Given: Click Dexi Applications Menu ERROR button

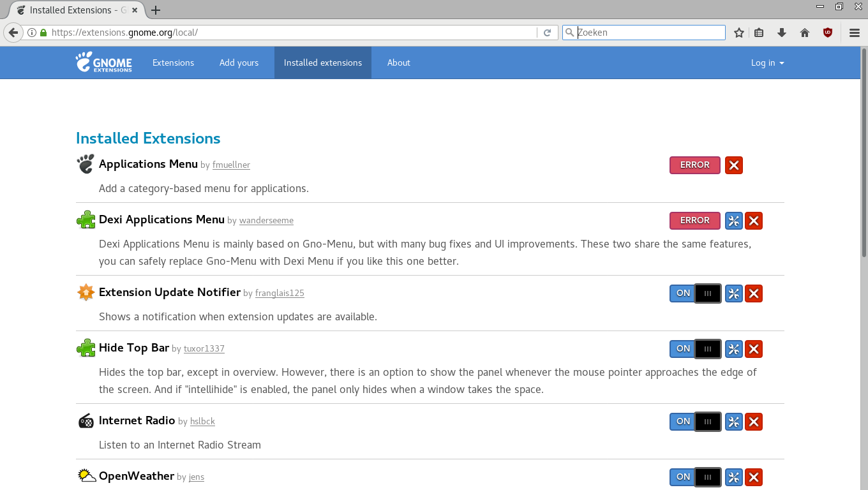Looking at the screenshot, I should (694, 221).
